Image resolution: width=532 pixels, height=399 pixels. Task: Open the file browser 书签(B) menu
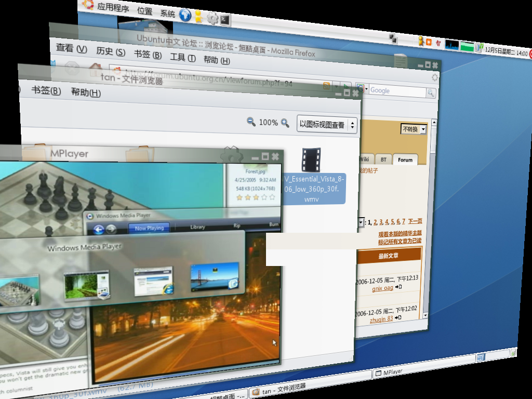click(x=46, y=90)
